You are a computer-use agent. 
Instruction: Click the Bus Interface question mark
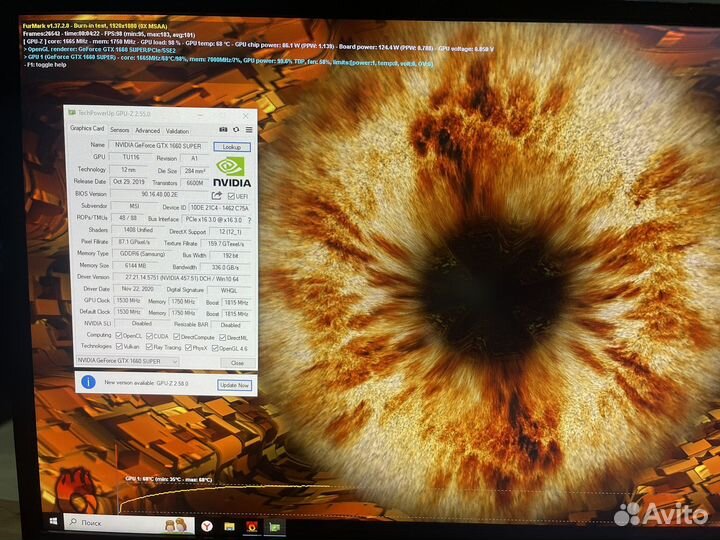click(249, 219)
